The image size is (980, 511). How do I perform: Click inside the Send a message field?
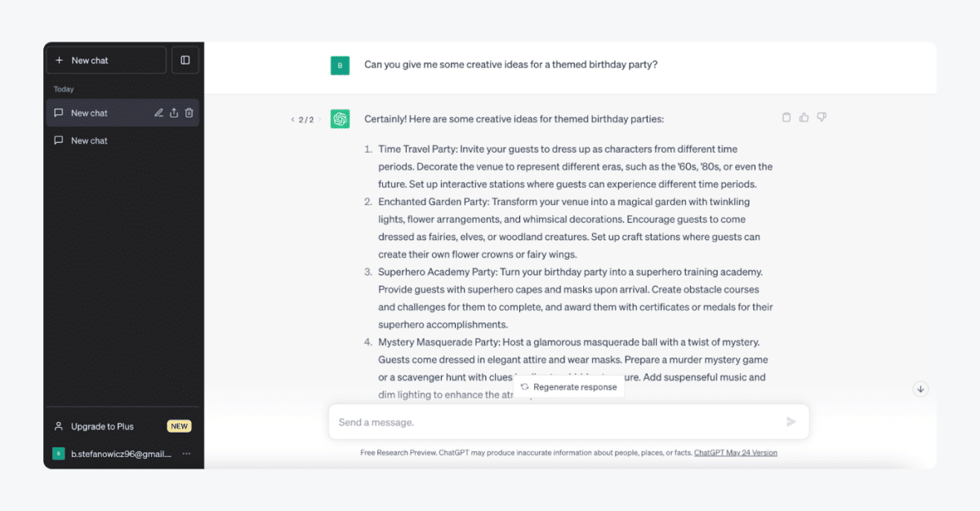490,421
